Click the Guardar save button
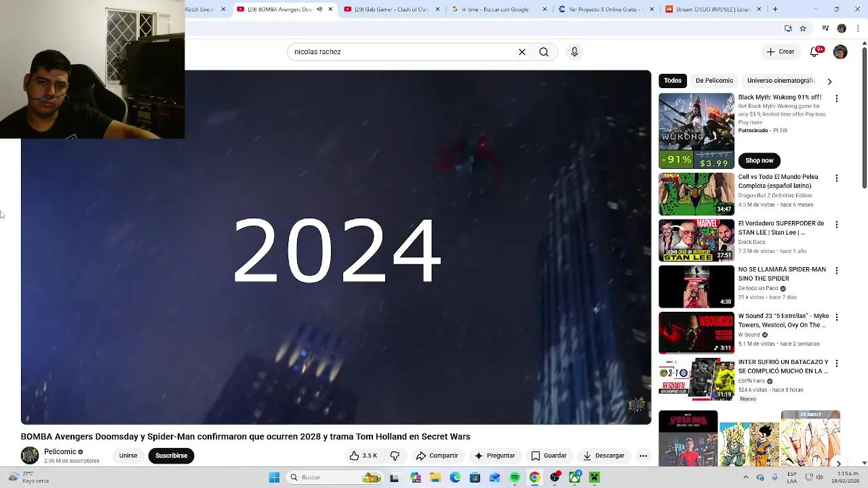The height and width of the screenshot is (488, 868). [x=549, y=455]
